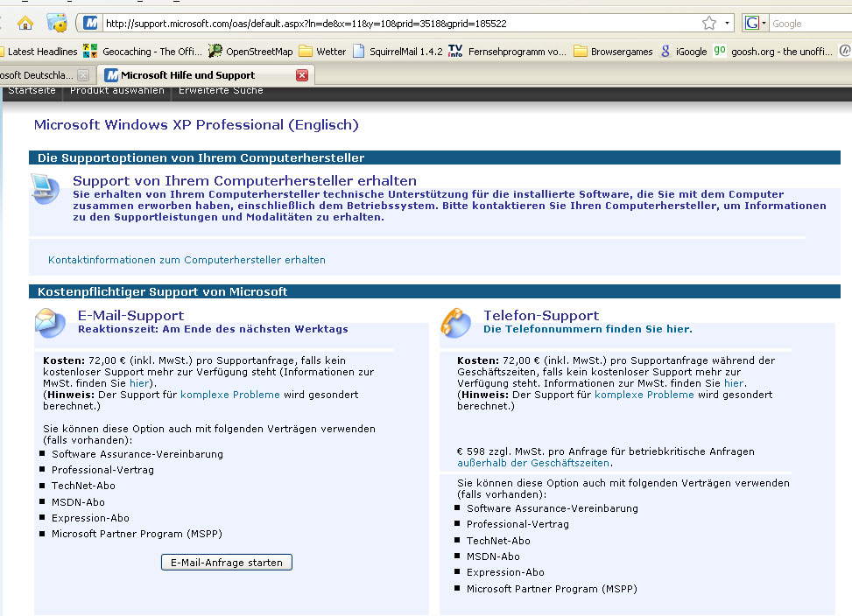The image size is (852, 616).
Task: Select Professional-Vertrag in the E-Mail-Support list
Action: (x=102, y=470)
